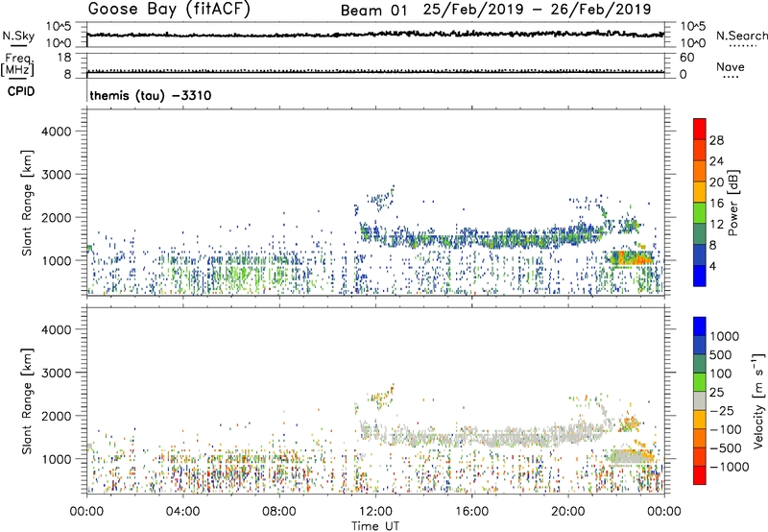Click the "18" tick on the frequency axis
The width and height of the screenshot is (768, 532).
pyautogui.click(x=63, y=58)
